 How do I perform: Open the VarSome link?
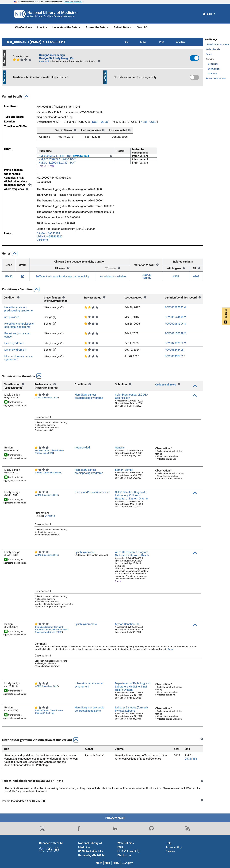[x=42, y=240]
